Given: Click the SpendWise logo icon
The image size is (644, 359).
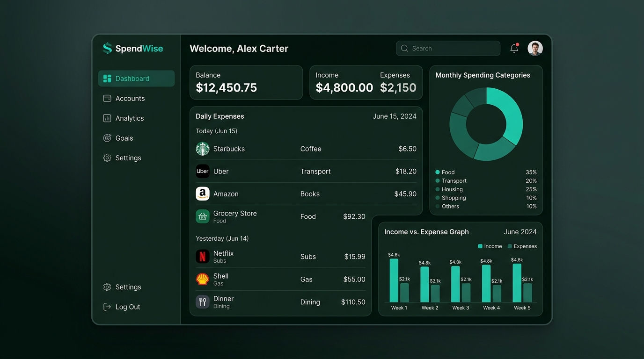Looking at the screenshot, I should (108, 48).
